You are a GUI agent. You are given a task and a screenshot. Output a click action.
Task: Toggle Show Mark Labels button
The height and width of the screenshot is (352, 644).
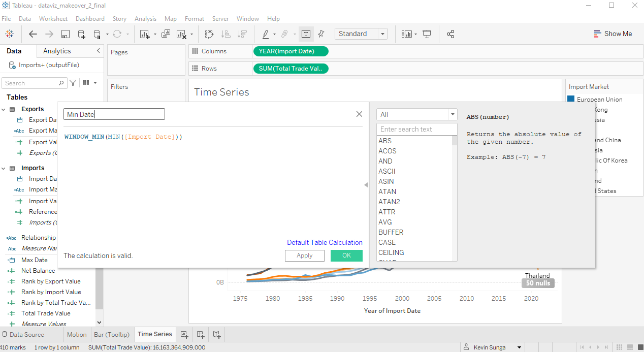[306, 34]
